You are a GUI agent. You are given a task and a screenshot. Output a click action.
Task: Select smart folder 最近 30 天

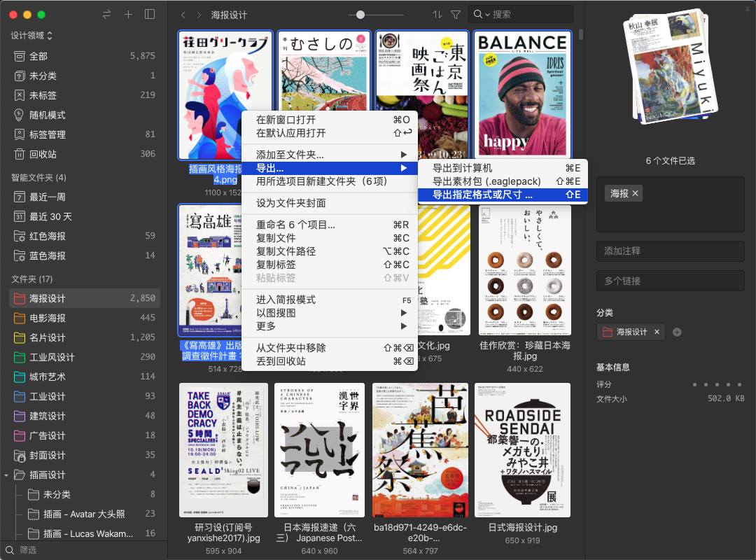coord(85,216)
